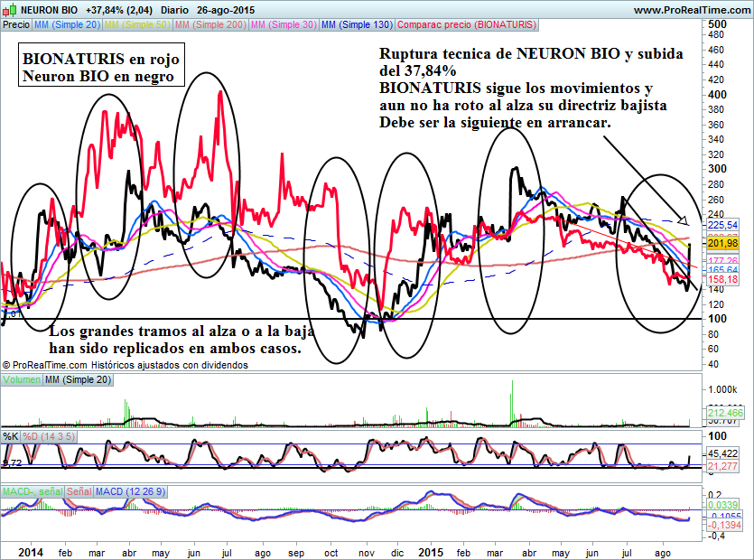
Task: Toggle the MM (Simple 200) legend entry
Action: pos(210,24)
